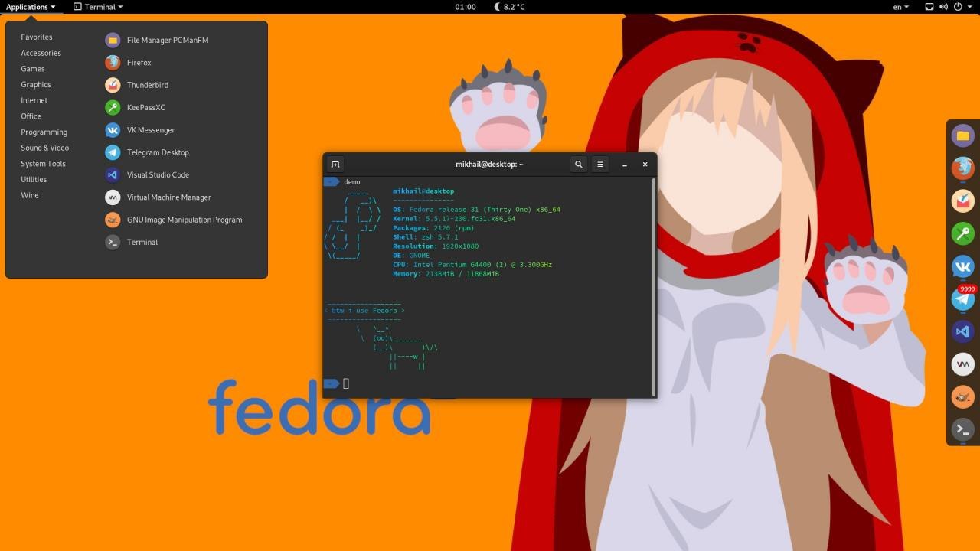Click the GIMP icon in the dock
Screen dimensions: 980x551
coord(963,397)
